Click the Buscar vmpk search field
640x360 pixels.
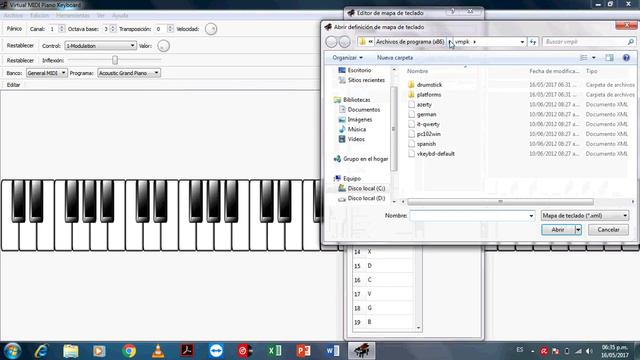(584, 42)
